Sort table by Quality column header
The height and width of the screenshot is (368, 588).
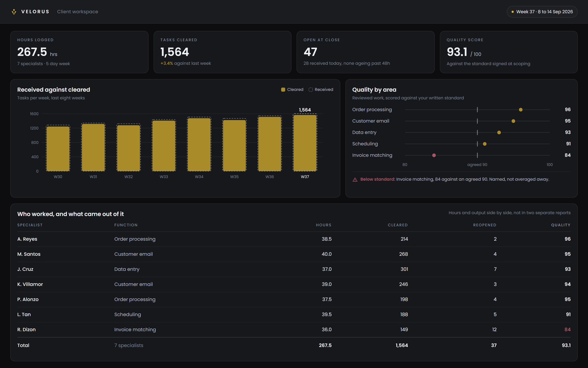point(561,225)
